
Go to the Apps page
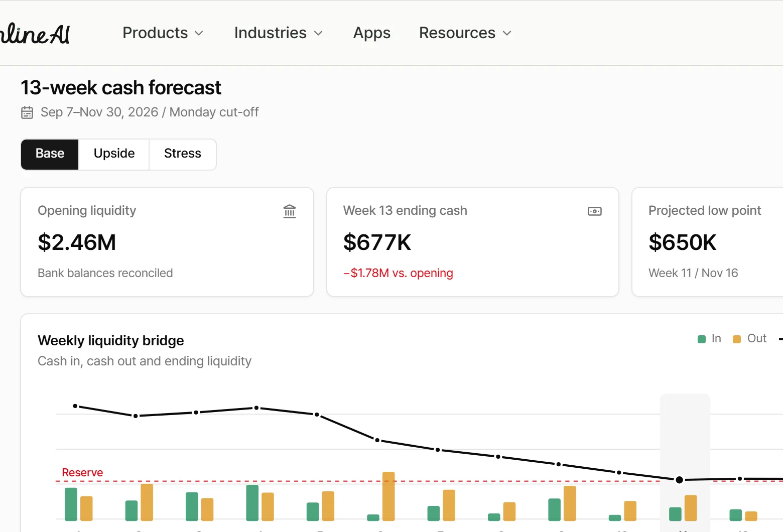click(372, 33)
